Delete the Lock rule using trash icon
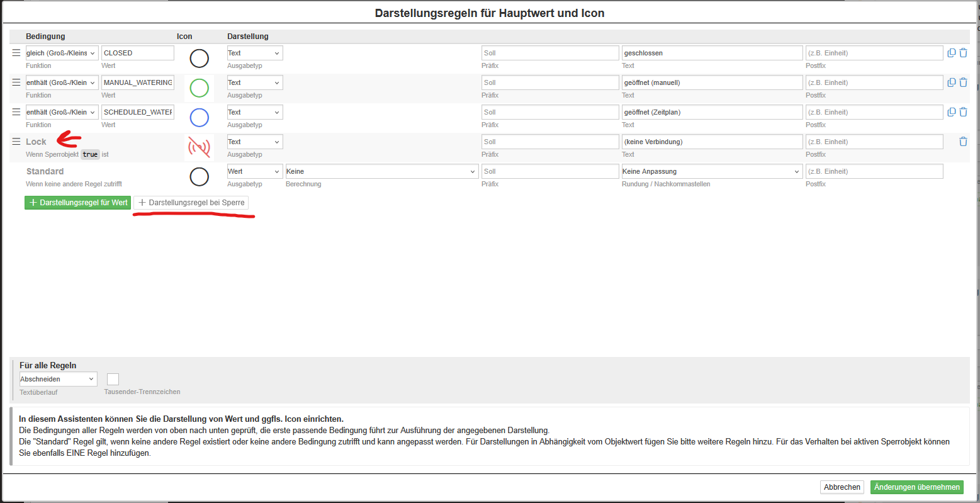 point(963,142)
